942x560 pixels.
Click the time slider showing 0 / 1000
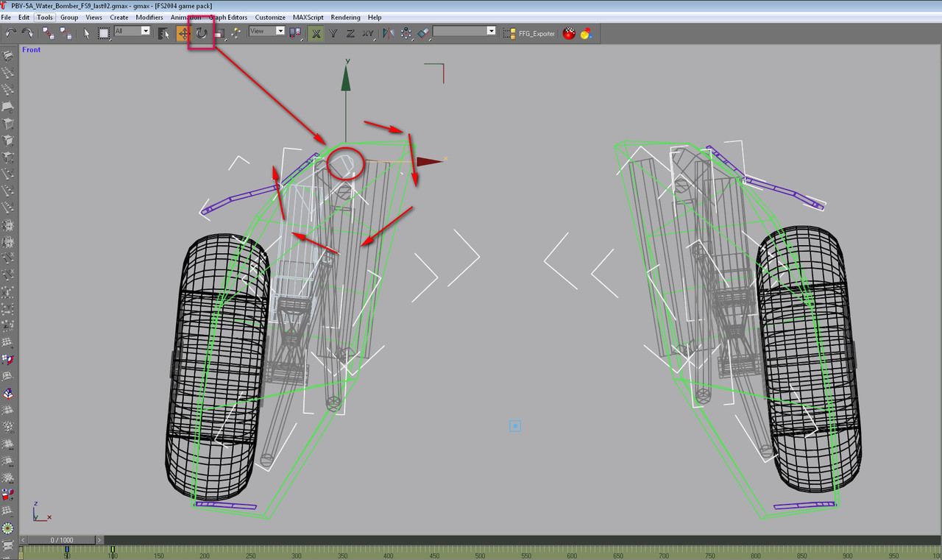pos(62,540)
